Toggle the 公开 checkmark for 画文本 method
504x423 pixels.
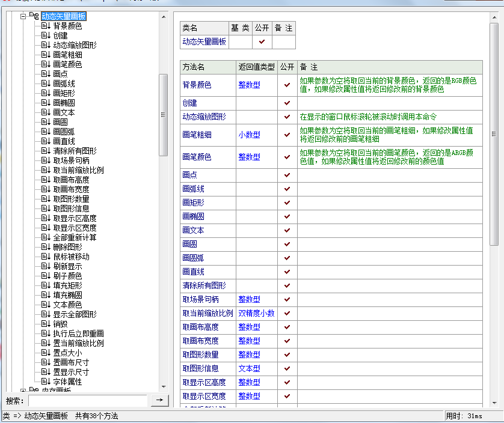287,231
